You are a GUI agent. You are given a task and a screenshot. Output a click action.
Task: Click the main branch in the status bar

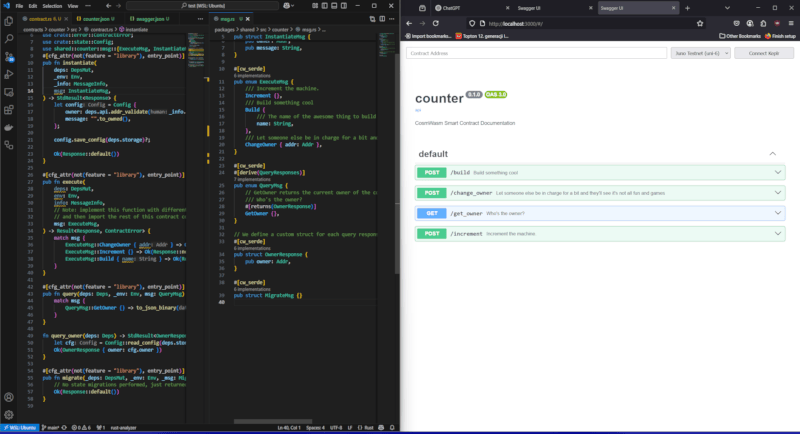click(x=50, y=428)
